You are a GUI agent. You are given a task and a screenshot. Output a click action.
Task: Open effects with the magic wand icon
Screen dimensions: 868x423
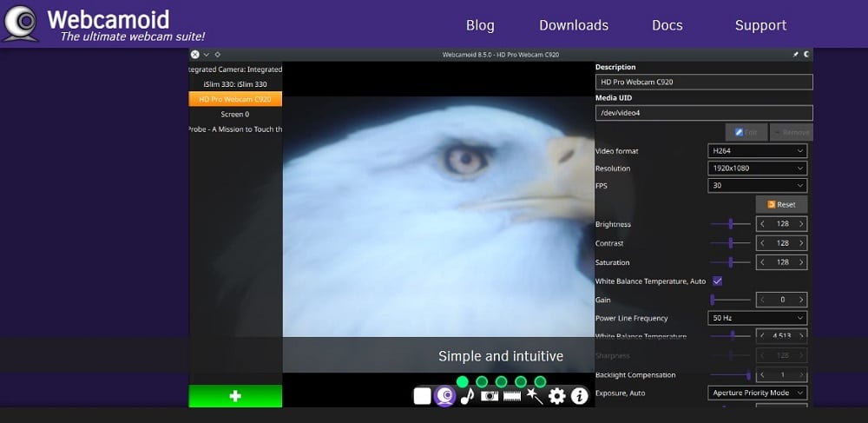click(534, 396)
